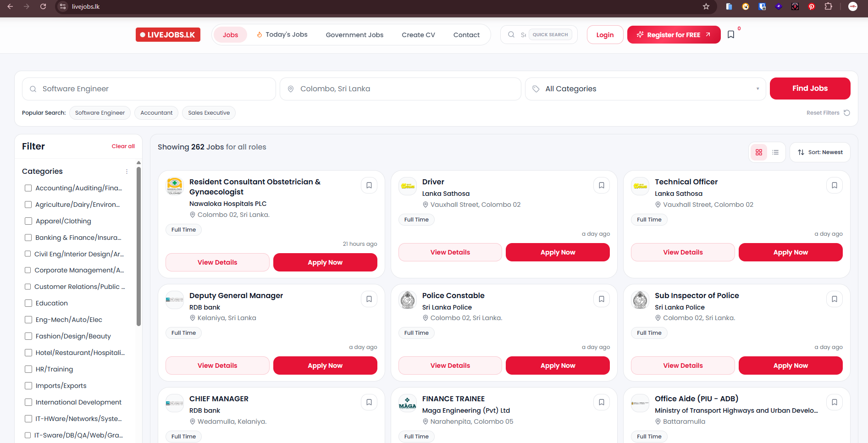
Task: Bookmark the Deputy General Manager job
Action: (369, 299)
